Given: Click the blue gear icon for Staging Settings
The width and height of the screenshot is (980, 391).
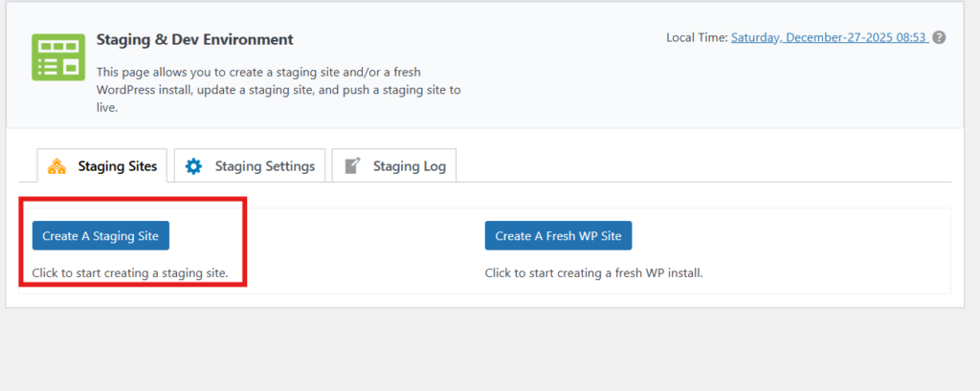Looking at the screenshot, I should [194, 166].
